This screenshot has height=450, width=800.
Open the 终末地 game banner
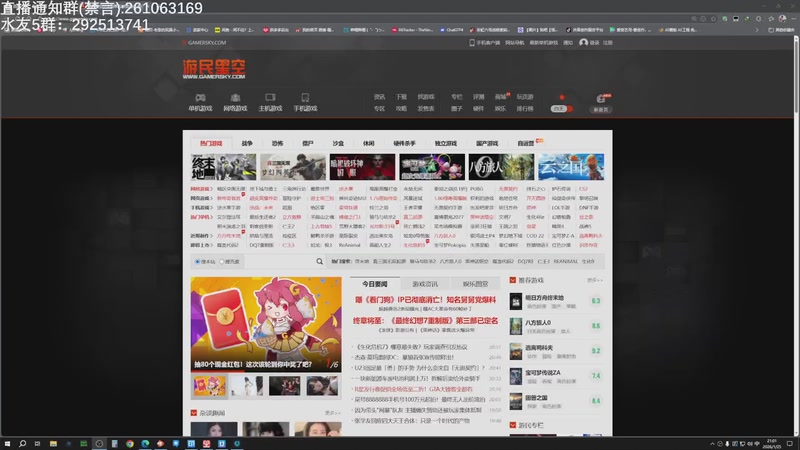coord(223,167)
